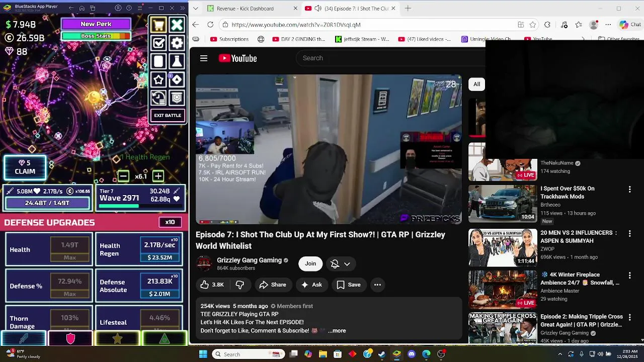Click the YouTube logo

coord(238,58)
